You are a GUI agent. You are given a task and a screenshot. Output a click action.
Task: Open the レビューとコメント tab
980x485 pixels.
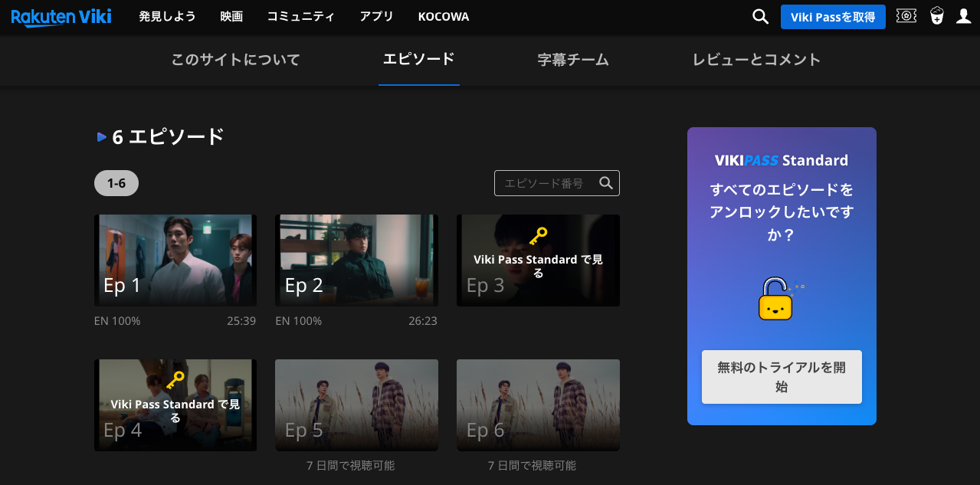pyautogui.click(x=756, y=60)
